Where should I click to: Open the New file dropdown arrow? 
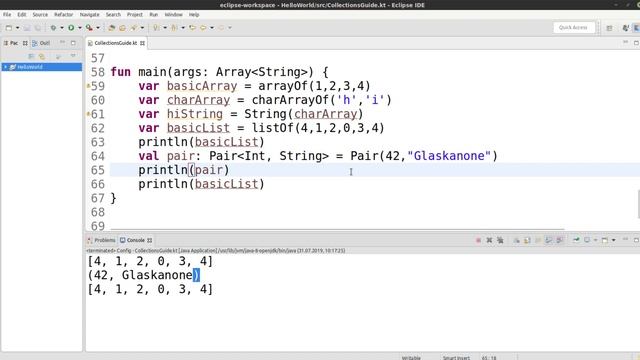(17, 28)
